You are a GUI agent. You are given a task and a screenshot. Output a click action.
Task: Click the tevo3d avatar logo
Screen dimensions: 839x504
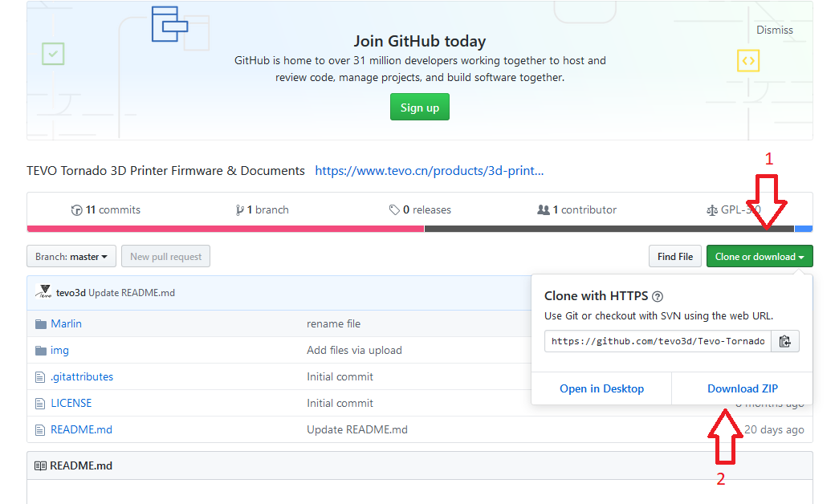tap(43, 293)
